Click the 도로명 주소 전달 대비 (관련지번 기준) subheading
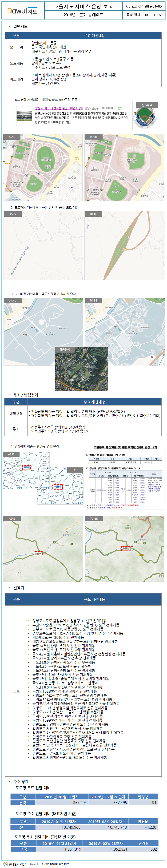The width and height of the screenshot is (167, 868). [44, 837]
